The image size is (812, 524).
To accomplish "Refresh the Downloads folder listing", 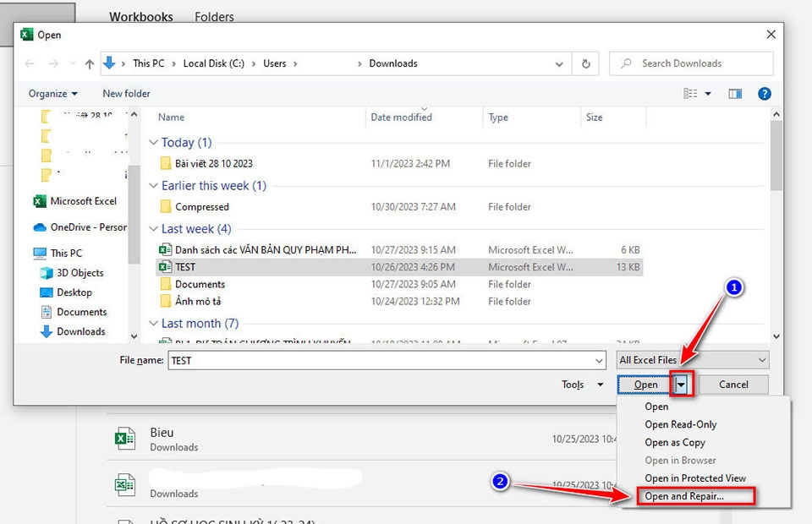I will point(585,63).
